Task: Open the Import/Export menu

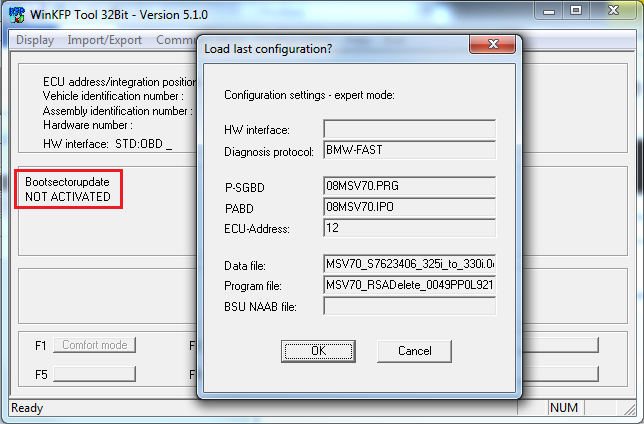Action: click(x=105, y=40)
